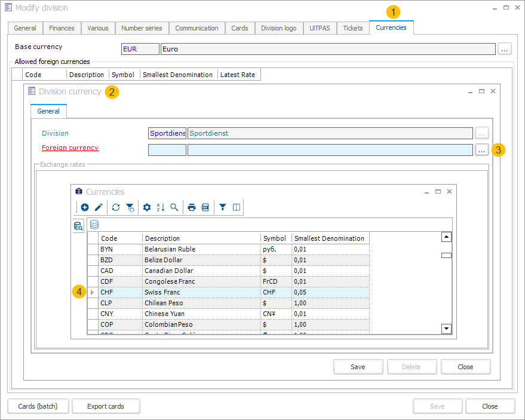Print the Currencies list
Screen dimensions: 525x420
(192, 207)
